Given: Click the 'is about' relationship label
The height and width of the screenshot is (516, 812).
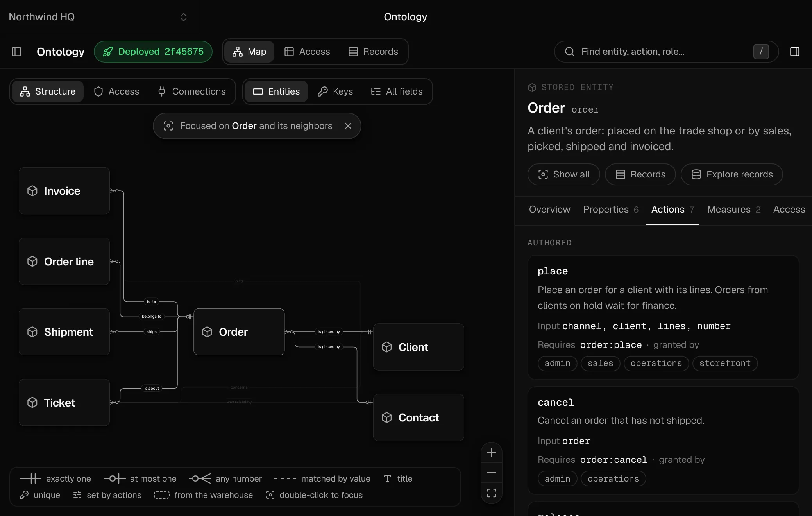Looking at the screenshot, I should pyautogui.click(x=152, y=388).
